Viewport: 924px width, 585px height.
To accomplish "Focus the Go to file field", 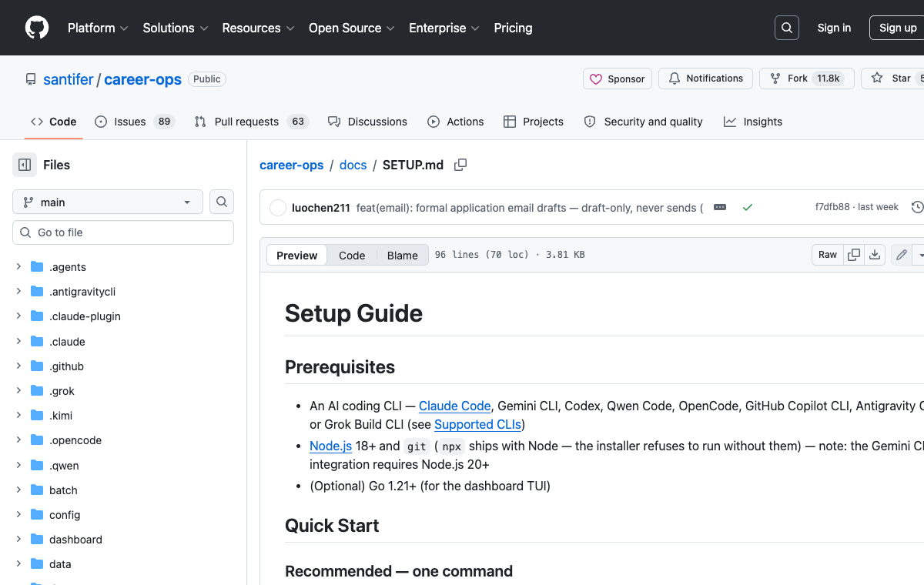I will click(123, 232).
